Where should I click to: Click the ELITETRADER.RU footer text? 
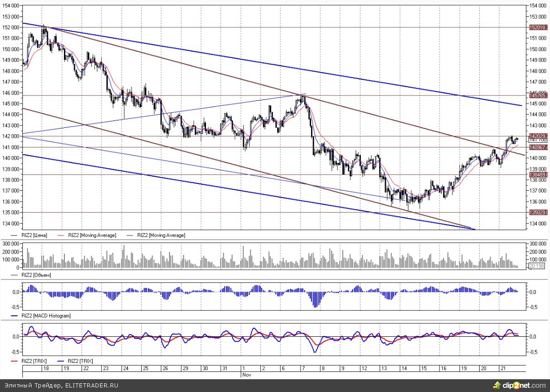(91, 386)
